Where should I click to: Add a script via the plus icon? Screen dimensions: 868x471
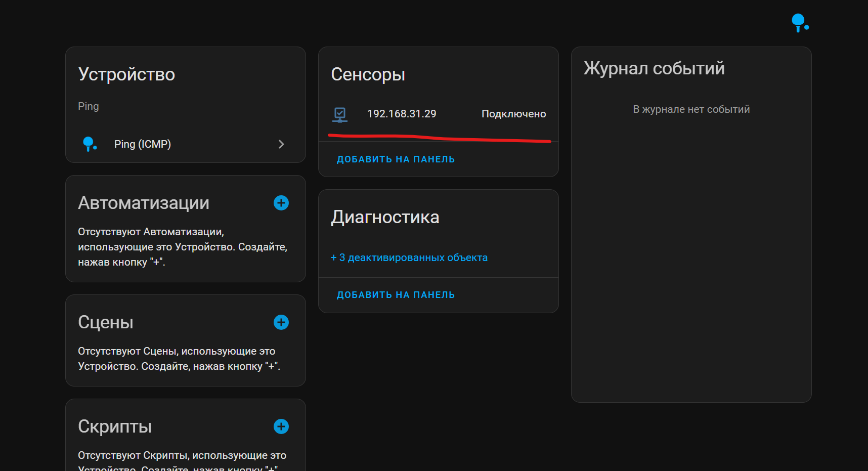(281, 426)
